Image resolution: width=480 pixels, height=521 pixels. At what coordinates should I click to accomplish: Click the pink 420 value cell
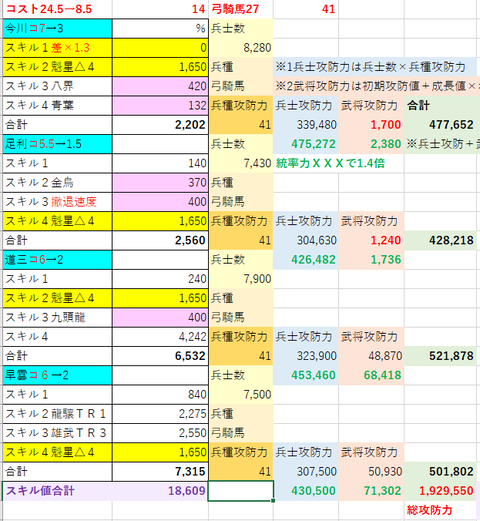(160, 86)
